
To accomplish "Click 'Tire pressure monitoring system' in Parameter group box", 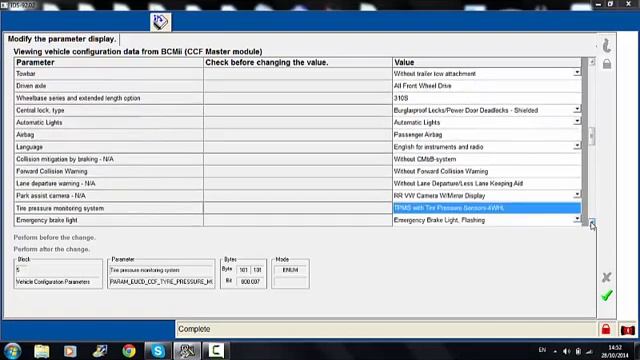I will pyautogui.click(x=161, y=270).
